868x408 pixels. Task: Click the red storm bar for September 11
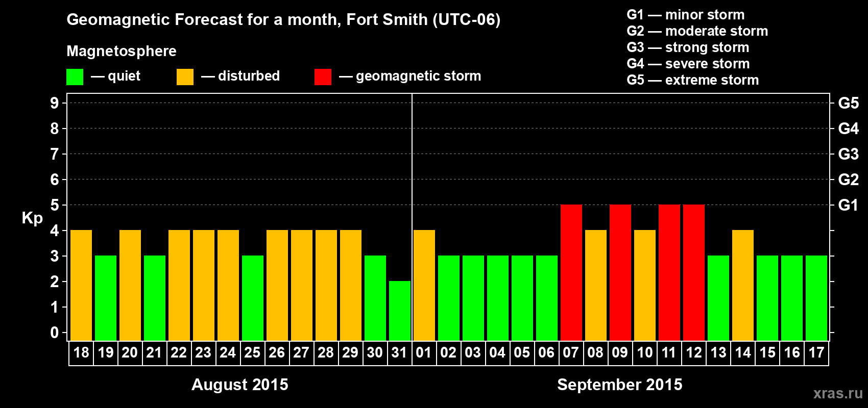pos(669,273)
